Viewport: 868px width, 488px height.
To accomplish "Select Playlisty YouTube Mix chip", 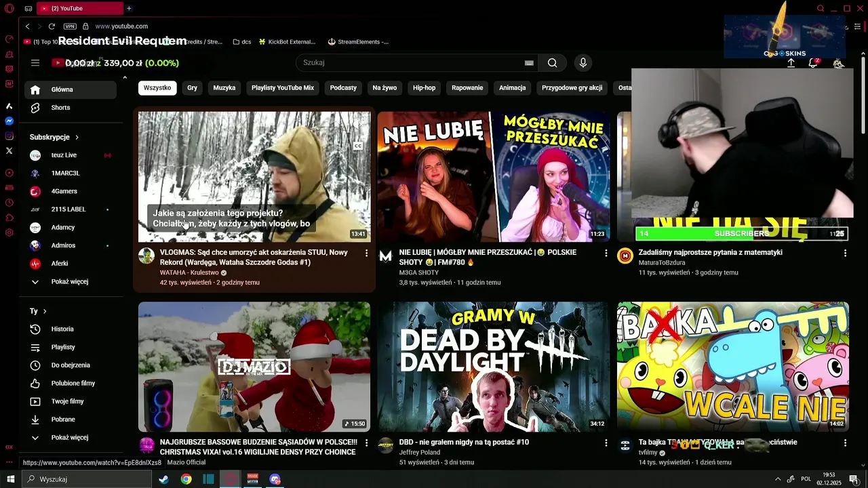I will click(283, 88).
